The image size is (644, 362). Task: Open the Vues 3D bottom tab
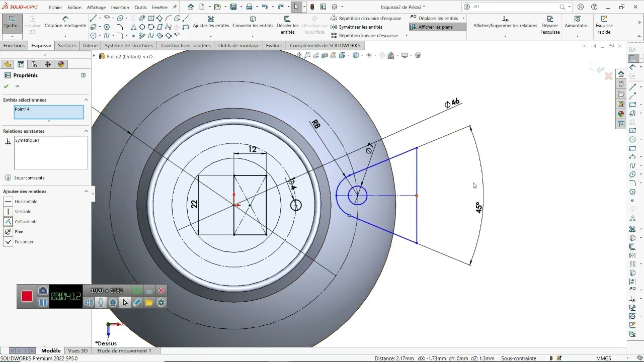77,350
